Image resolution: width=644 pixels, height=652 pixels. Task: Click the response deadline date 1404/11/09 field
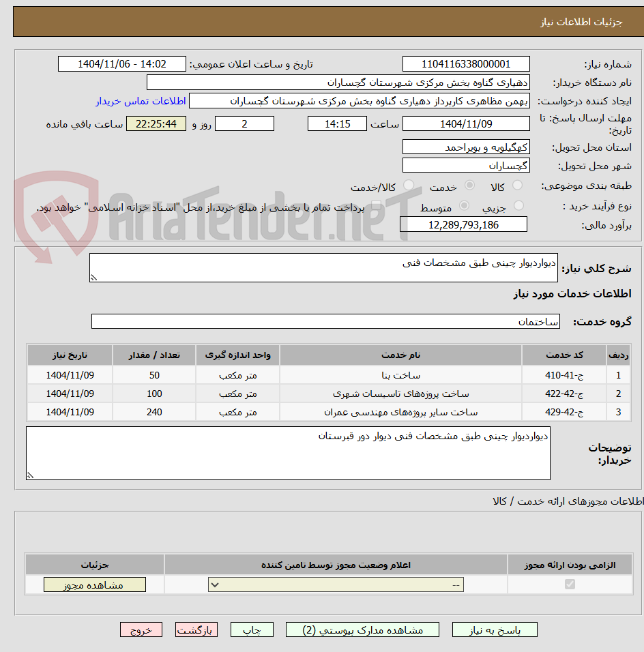(466, 124)
